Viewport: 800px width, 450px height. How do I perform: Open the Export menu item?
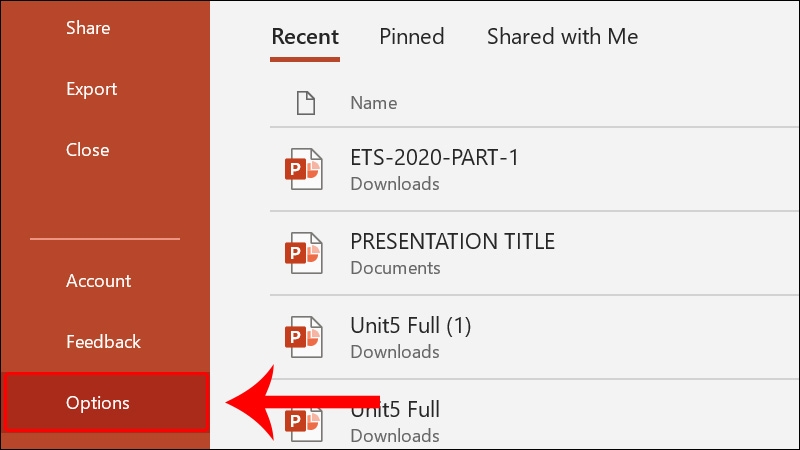coord(91,89)
